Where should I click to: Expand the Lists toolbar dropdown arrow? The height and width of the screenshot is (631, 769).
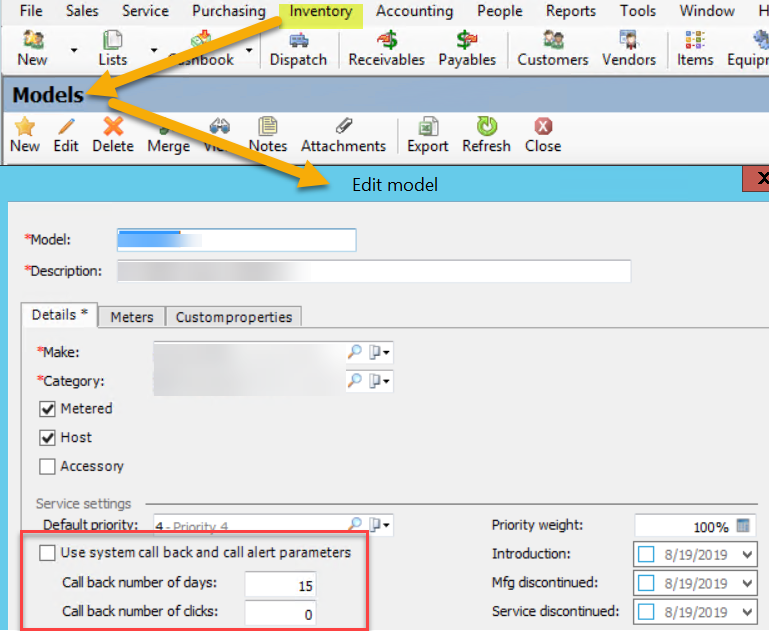[x=154, y=50]
